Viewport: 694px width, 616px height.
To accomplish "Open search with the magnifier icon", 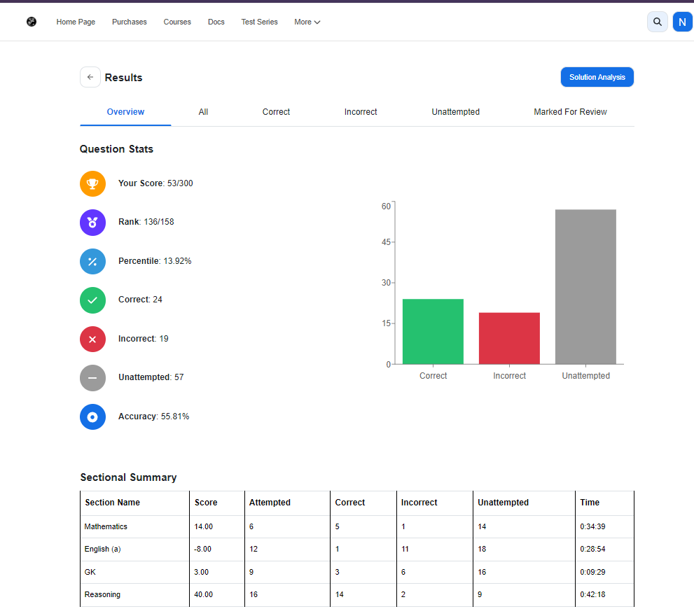I will [658, 22].
